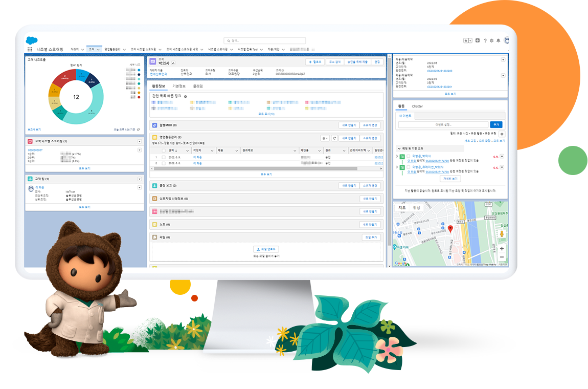Open the 영업활동관리 list settings gear dropdown
588x389 pixels.
pyautogui.click(x=325, y=138)
